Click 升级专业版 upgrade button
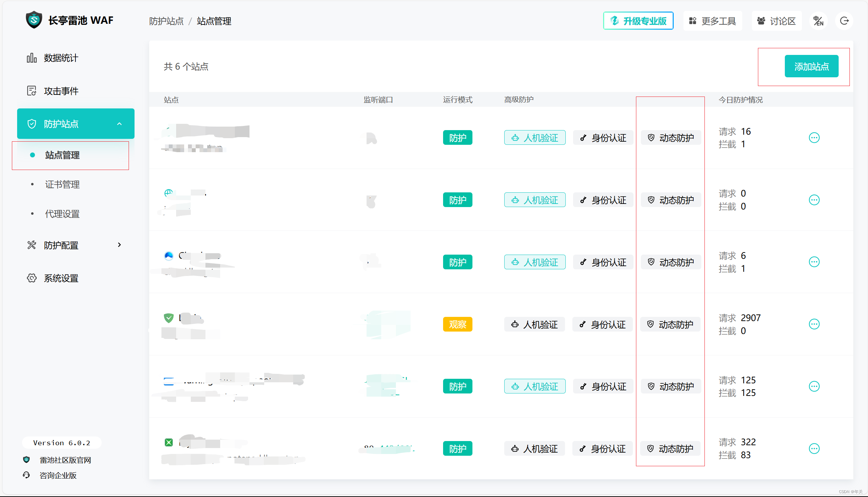868x497 pixels. coord(638,21)
